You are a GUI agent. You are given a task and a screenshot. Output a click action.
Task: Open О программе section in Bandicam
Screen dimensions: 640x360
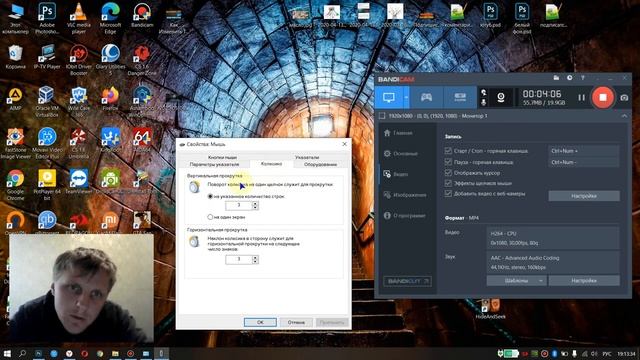click(x=404, y=216)
